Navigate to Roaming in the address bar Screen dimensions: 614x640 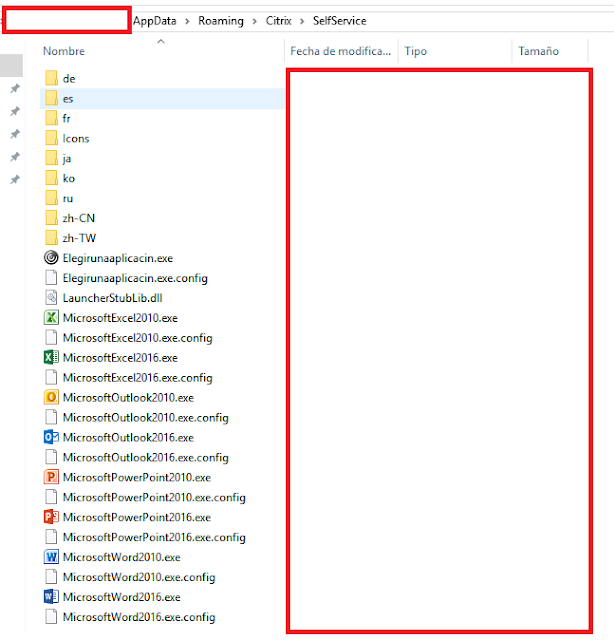pos(221,21)
